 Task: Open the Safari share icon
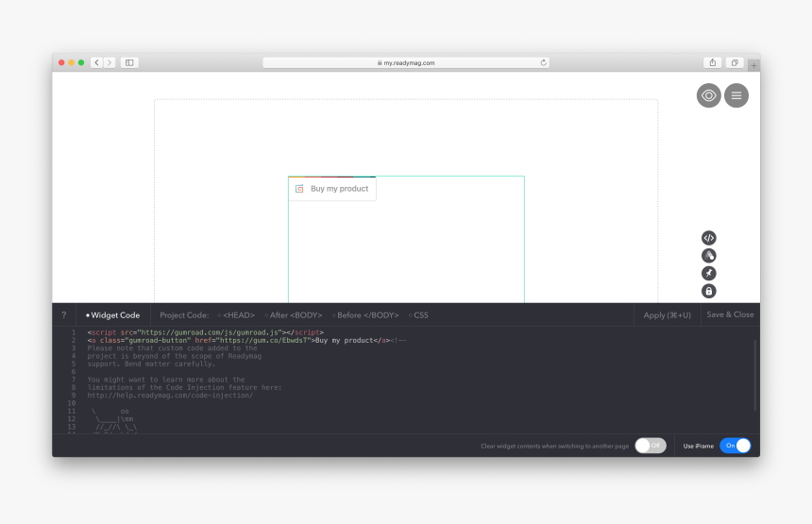[713, 62]
